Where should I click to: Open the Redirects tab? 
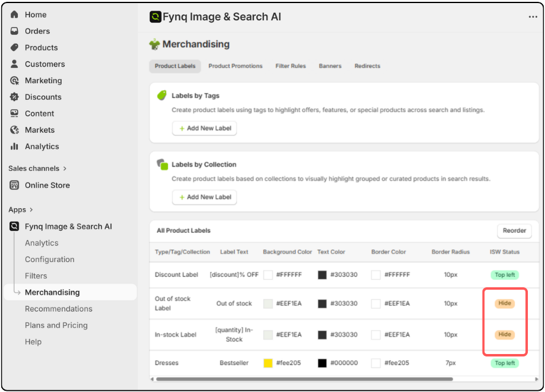click(367, 66)
